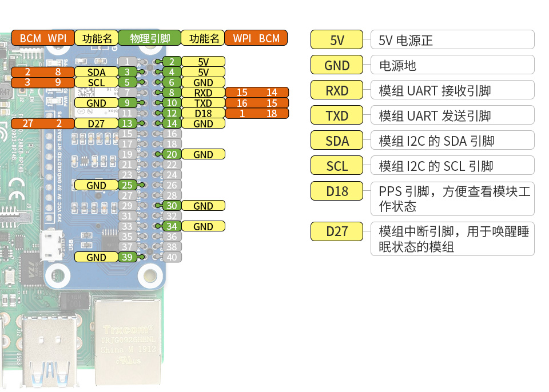549x392 pixels.
Task: Select the 5V power label in legend
Action: click(x=336, y=40)
